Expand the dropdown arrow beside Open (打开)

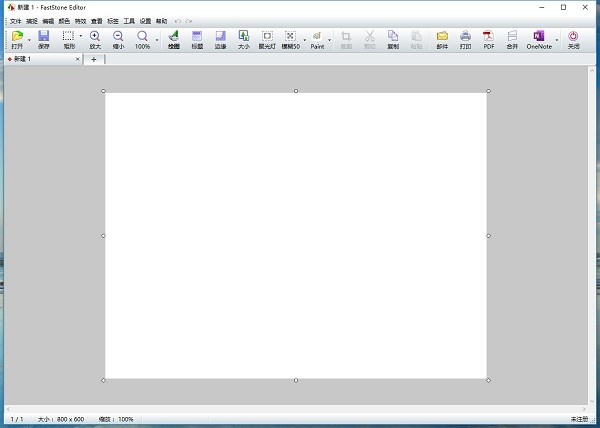point(29,40)
